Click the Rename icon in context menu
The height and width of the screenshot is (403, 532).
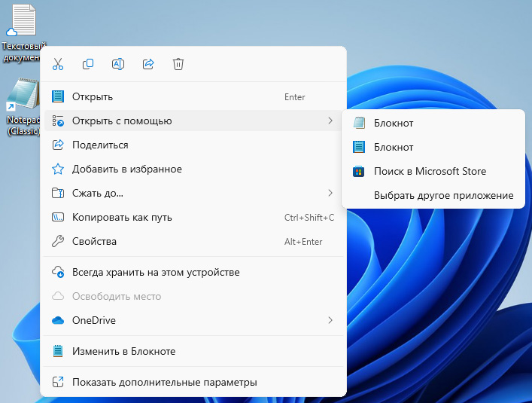(118, 64)
